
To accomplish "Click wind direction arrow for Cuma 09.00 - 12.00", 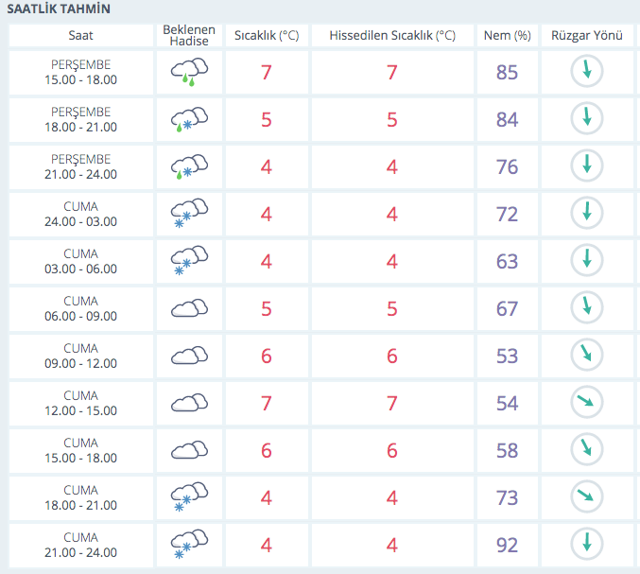I will (587, 355).
